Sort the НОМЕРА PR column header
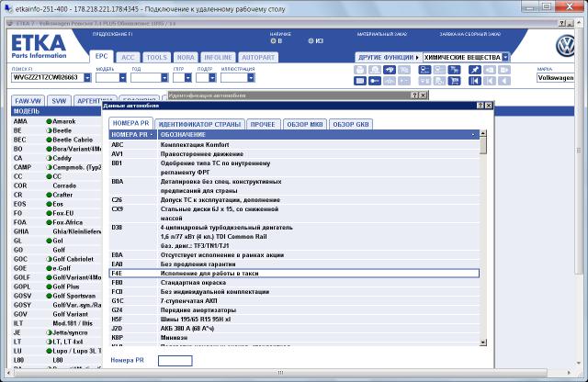The image size is (588, 382). [x=132, y=135]
